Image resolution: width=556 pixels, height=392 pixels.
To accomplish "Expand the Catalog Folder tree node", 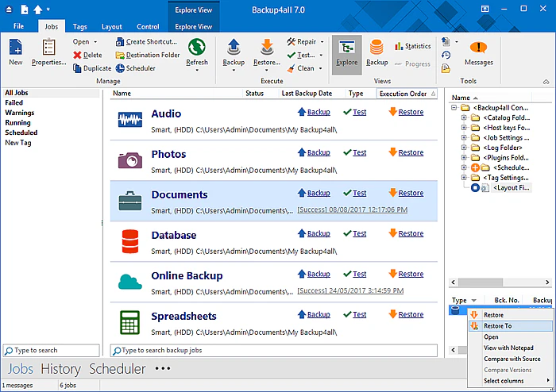I will [464, 118].
